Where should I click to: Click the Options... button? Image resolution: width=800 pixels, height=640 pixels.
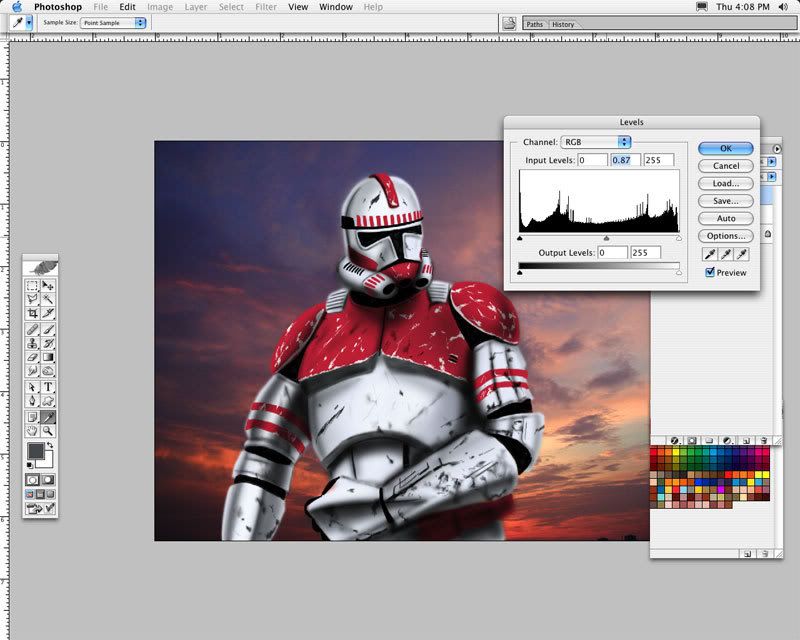click(726, 236)
